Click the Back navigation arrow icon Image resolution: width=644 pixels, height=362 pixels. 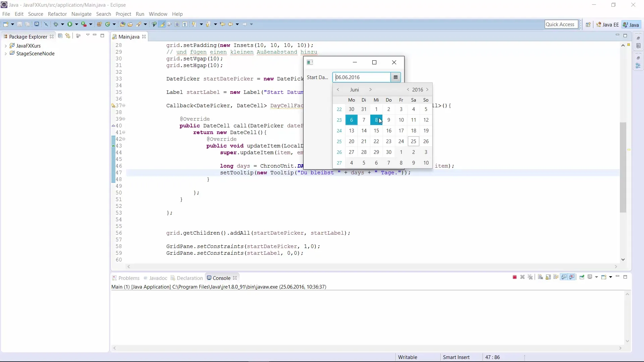pos(230,24)
